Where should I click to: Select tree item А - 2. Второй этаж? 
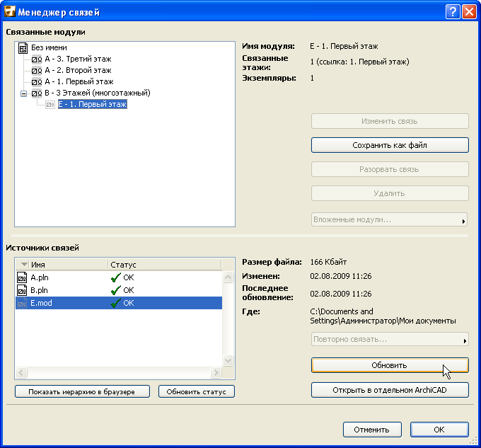click(78, 70)
